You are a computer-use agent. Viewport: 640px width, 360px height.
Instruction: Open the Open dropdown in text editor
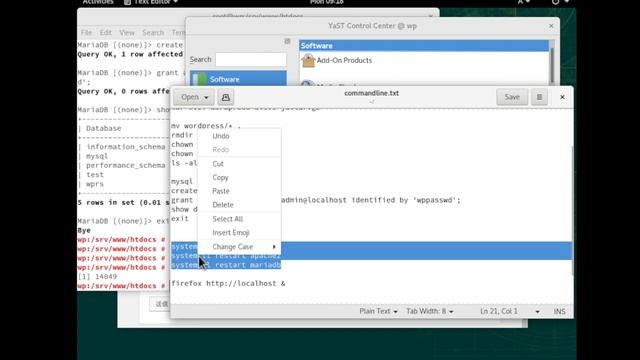pyautogui.click(x=194, y=97)
